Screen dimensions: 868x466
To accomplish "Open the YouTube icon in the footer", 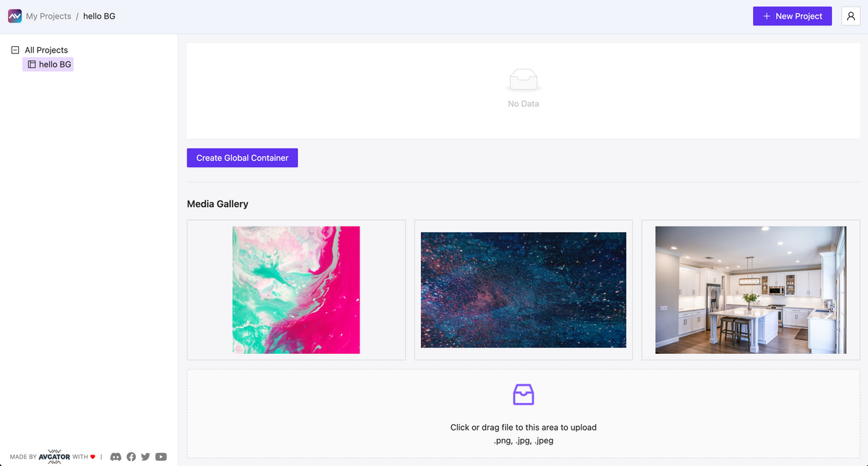I will coord(161,457).
